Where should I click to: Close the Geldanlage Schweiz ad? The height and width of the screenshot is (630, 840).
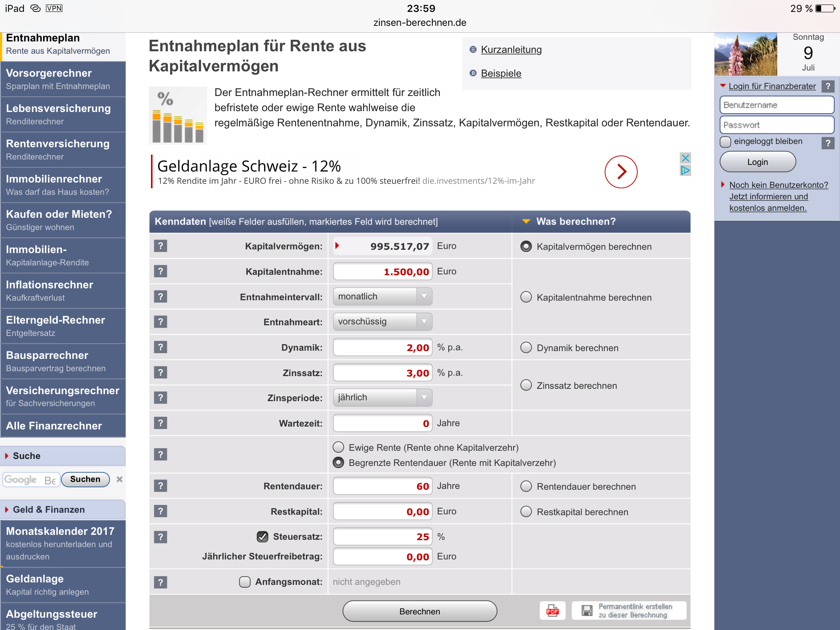(685, 158)
